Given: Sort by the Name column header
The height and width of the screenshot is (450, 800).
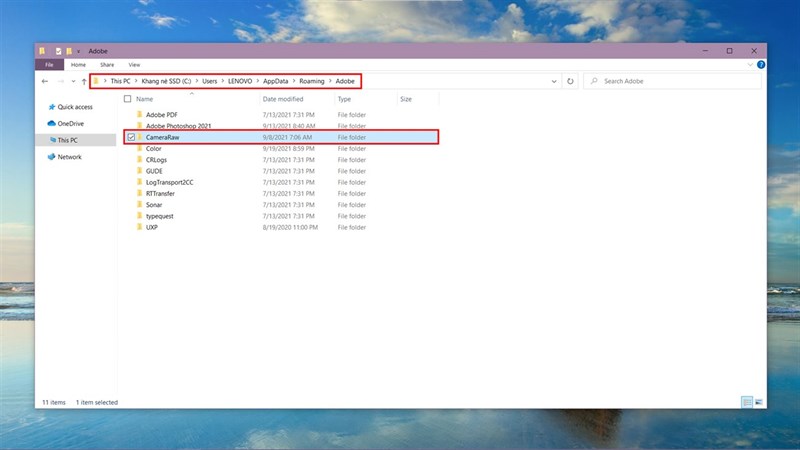Looking at the screenshot, I should point(144,99).
